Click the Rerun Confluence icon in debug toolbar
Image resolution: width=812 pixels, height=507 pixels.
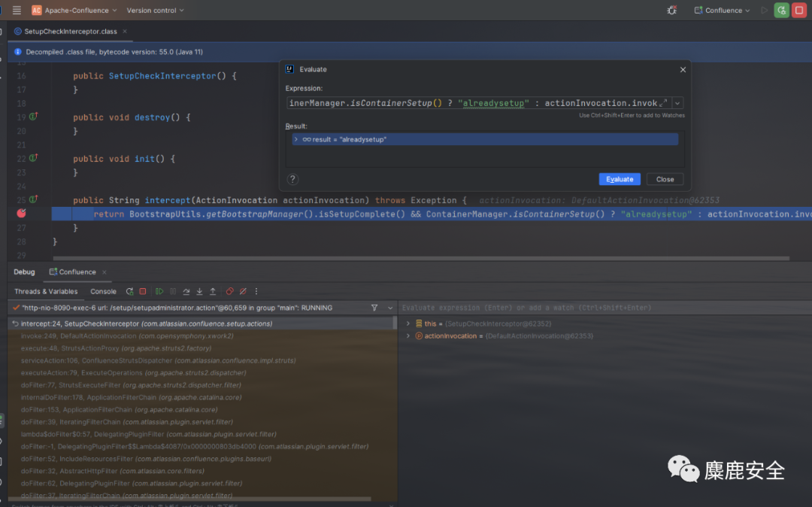[x=129, y=292]
